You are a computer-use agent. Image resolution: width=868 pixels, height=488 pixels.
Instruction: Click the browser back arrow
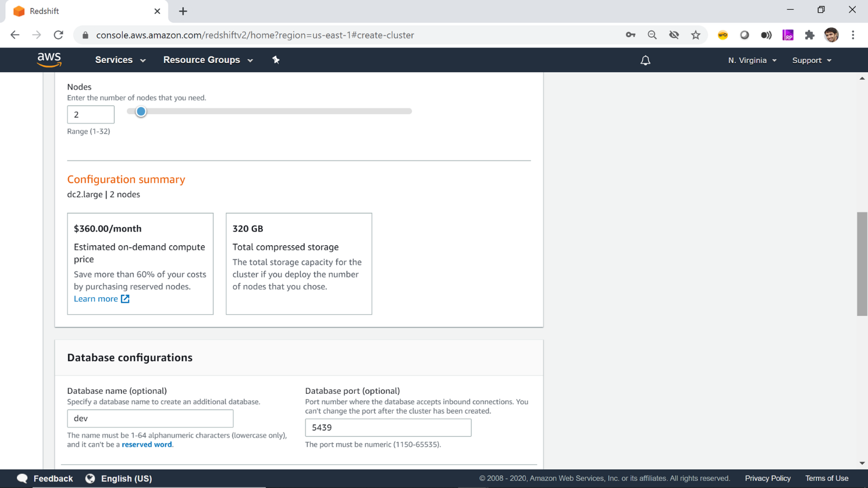pyautogui.click(x=15, y=35)
